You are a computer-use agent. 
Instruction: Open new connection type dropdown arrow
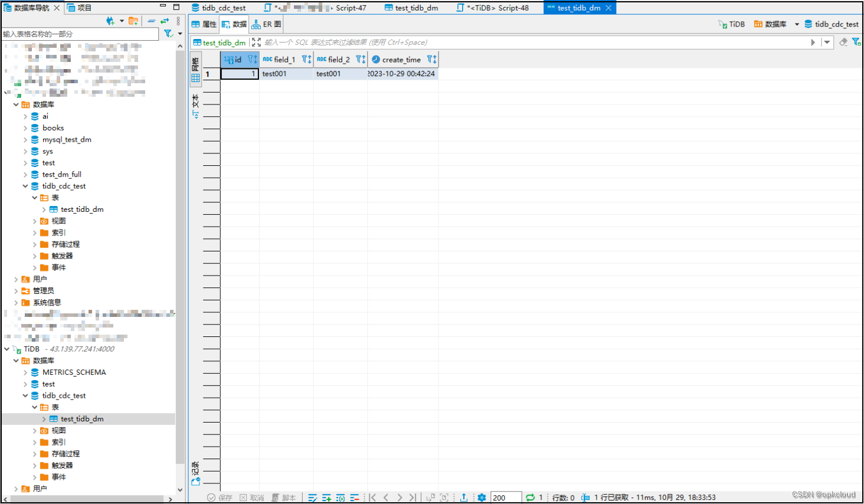point(122,21)
